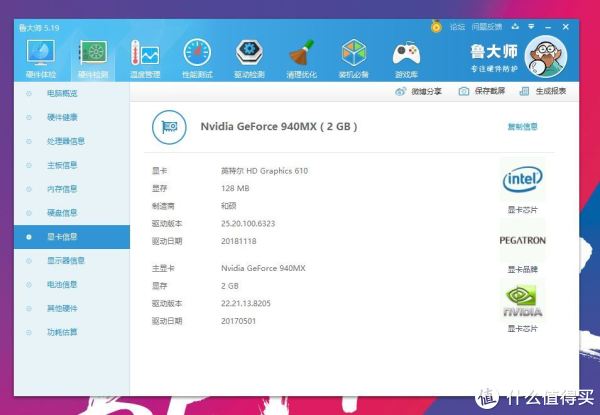The image size is (600, 415).
Task: Open 游戏库 gamepad icon
Action: point(406,54)
